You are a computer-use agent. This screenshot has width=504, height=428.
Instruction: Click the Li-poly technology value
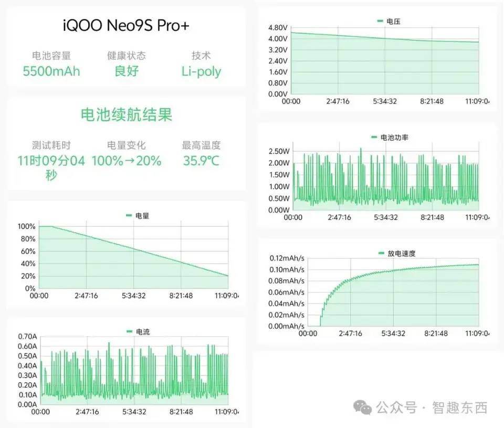point(201,71)
